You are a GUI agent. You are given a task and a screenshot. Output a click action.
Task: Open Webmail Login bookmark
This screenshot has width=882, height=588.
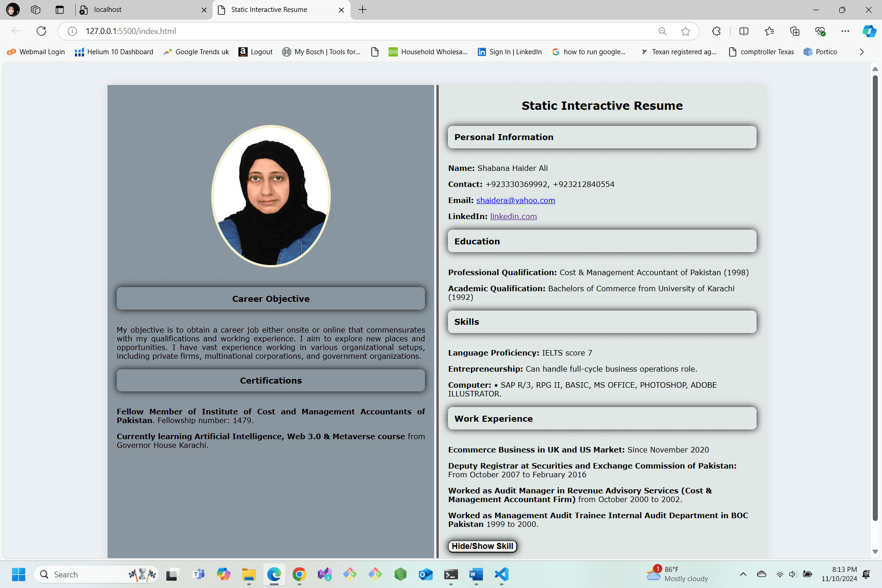[x=36, y=52]
